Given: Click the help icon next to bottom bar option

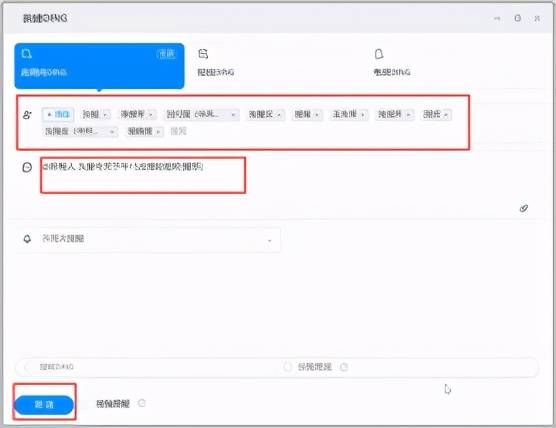Looking at the screenshot, I should point(344,367).
